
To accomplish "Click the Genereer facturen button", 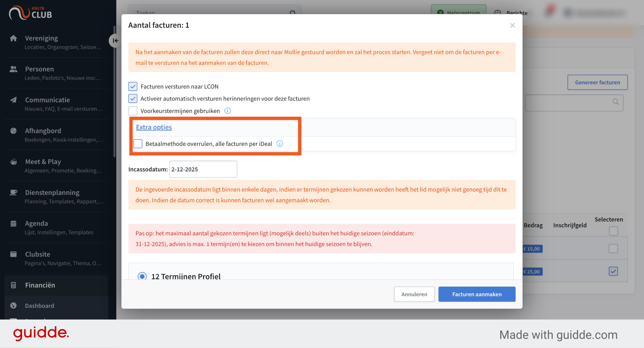I will tap(597, 82).
